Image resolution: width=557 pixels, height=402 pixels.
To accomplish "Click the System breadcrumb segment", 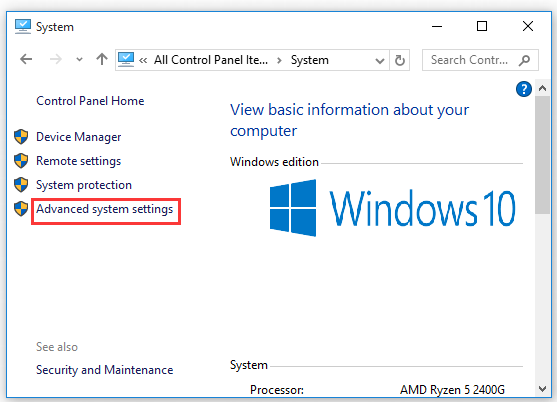I will click(309, 60).
